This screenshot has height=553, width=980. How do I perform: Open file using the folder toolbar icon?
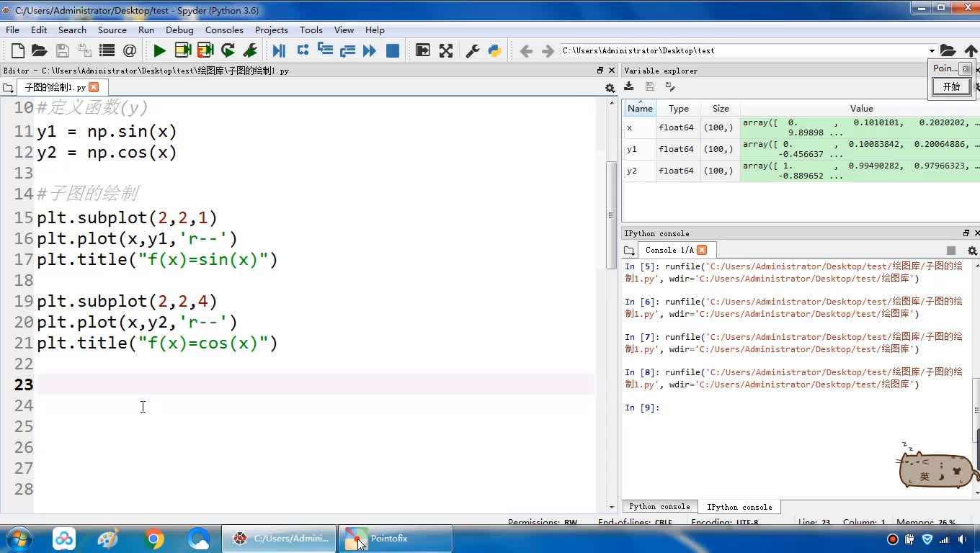40,50
